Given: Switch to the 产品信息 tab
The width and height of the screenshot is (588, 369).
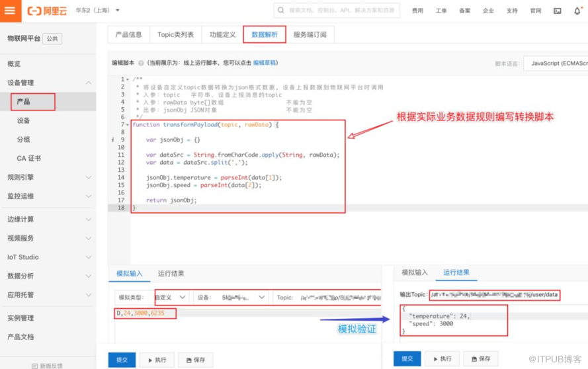Looking at the screenshot, I should point(128,34).
